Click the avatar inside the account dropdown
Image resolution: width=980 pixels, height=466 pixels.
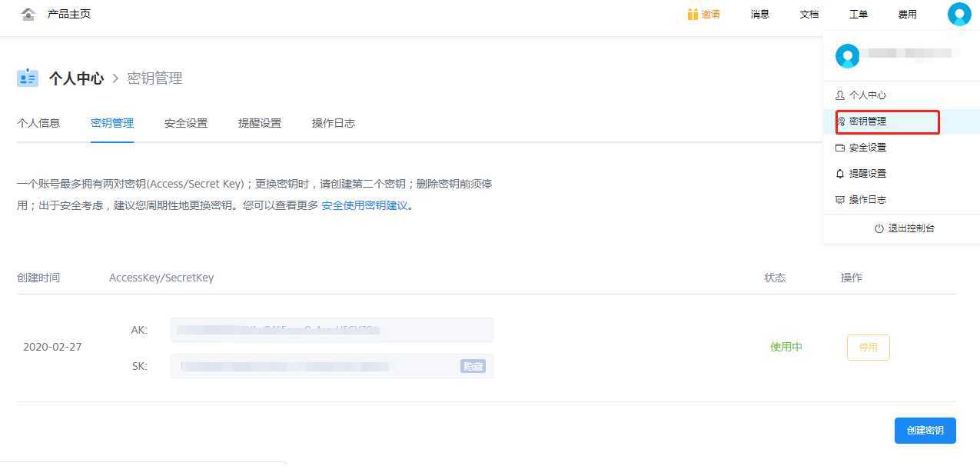(848, 55)
